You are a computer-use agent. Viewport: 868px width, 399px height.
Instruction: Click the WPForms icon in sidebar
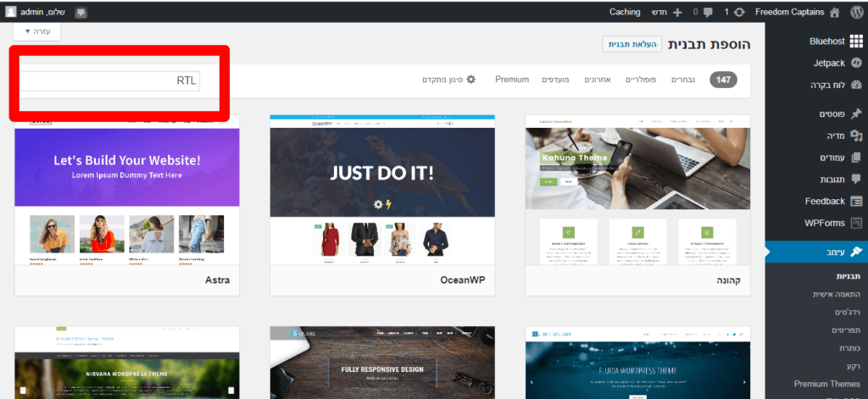(856, 223)
